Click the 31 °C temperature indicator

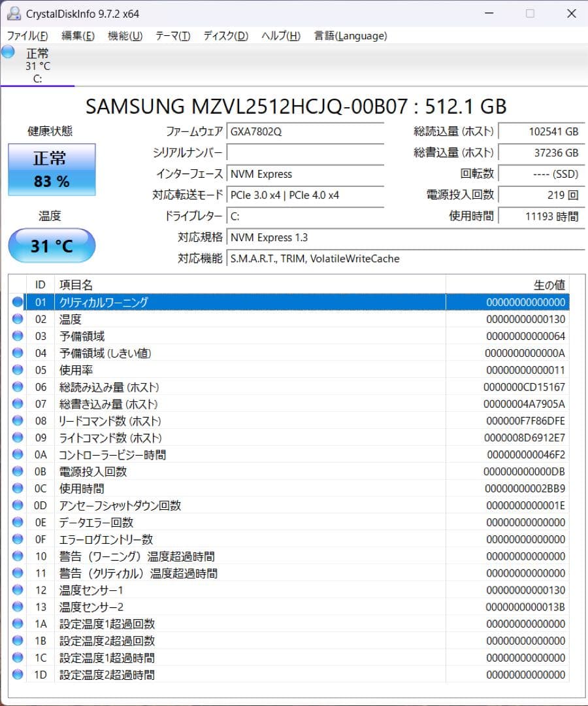tap(51, 246)
